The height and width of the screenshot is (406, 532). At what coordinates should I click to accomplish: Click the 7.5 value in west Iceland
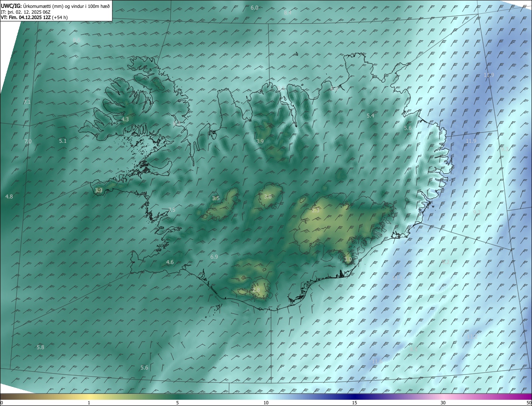[x=172, y=210]
